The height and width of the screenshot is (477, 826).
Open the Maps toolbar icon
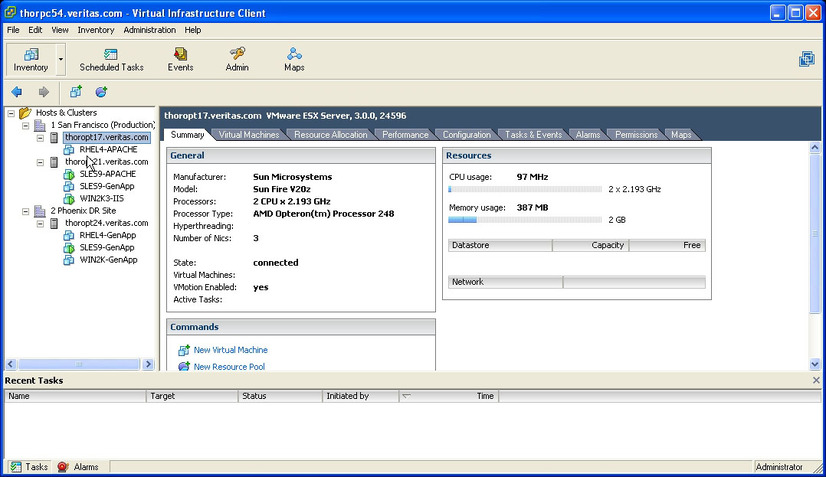(x=294, y=53)
